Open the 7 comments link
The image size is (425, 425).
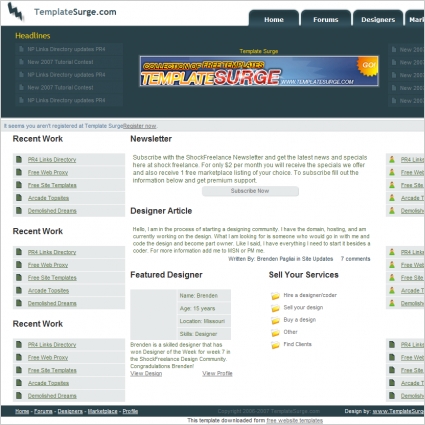click(355, 259)
